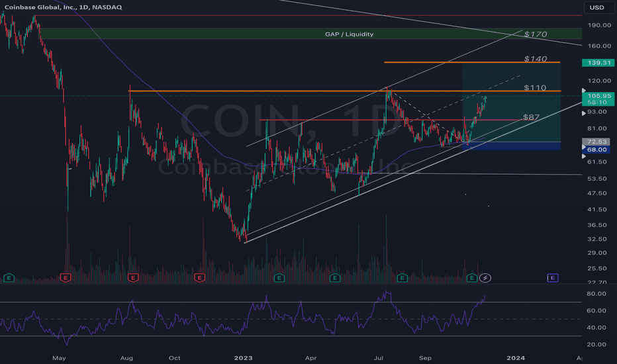Open the green earnings marker between Apr and Jul
Viewport: 617px width, 364px height.
(x=335, y=278)
